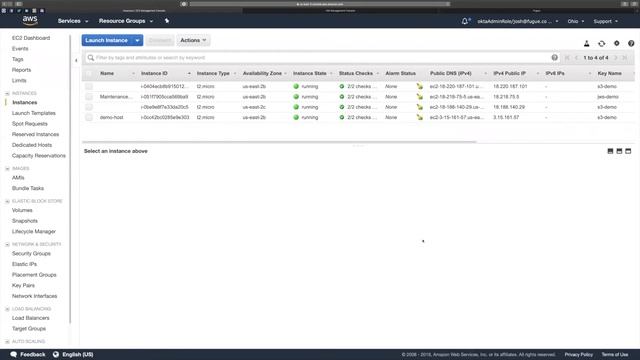Open the account user dropdown
Viewport: 640px width, 360px height.
[518, 21]
